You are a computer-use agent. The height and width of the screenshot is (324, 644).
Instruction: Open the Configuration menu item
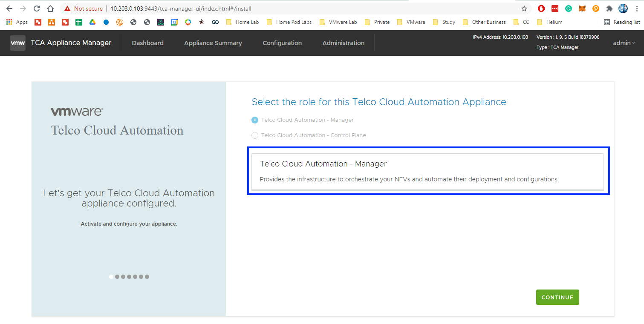tap(282, 43)
